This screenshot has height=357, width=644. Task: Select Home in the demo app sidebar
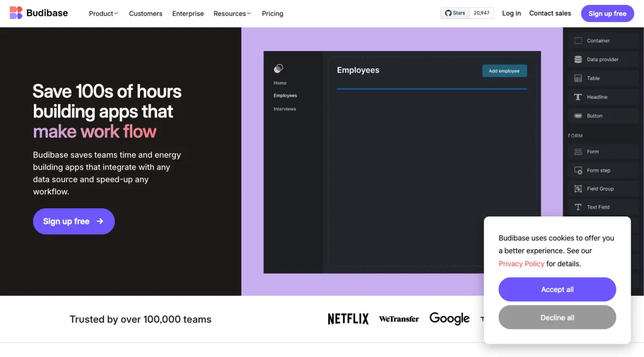pyautogui.click(x=280, y=83)
